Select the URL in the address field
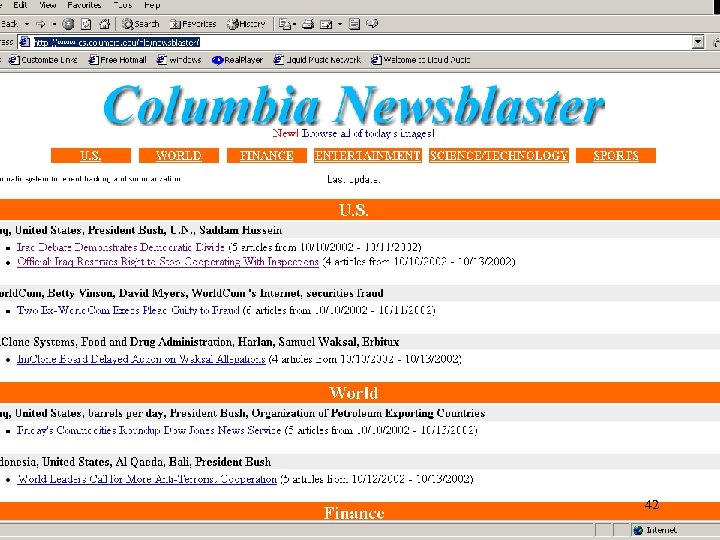 [117, 43]
